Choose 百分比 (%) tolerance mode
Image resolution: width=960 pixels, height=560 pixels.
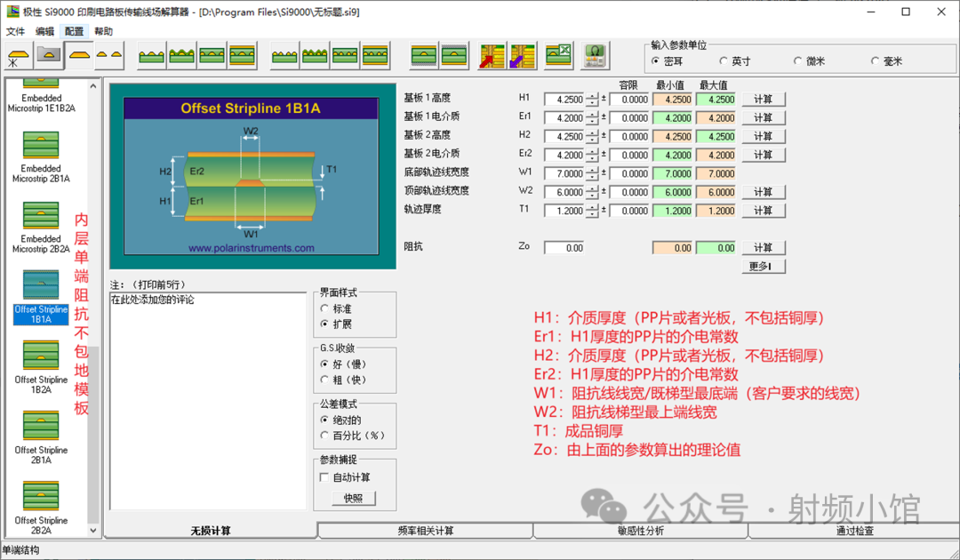click(x=324, y=436)
